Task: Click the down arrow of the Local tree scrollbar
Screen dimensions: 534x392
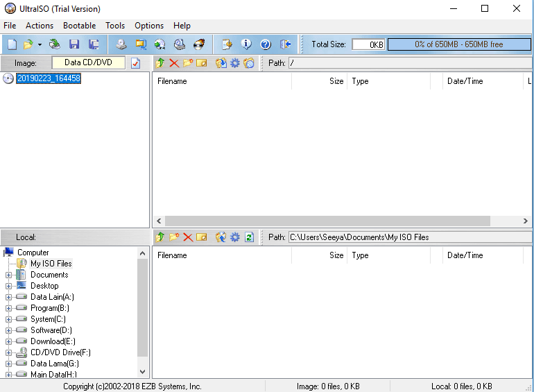Action: (x=143, y=372)
